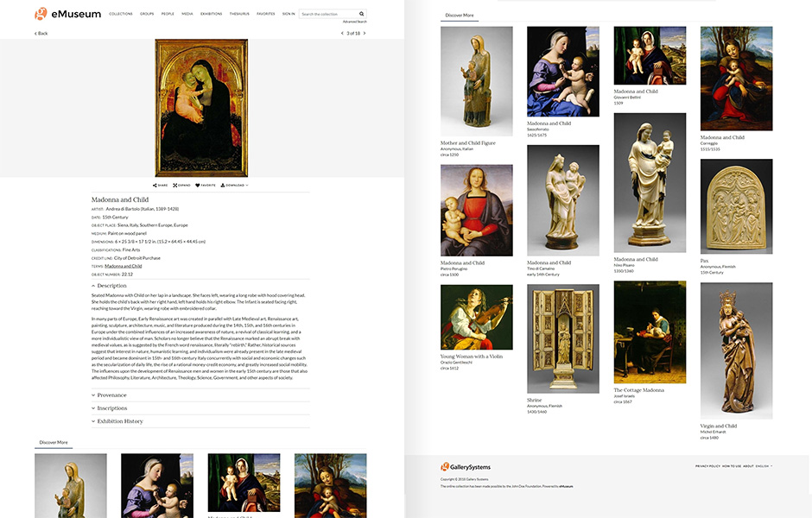
Task: Expand the Provenance section
Action: pyautogui.click(x=109, y=395)
